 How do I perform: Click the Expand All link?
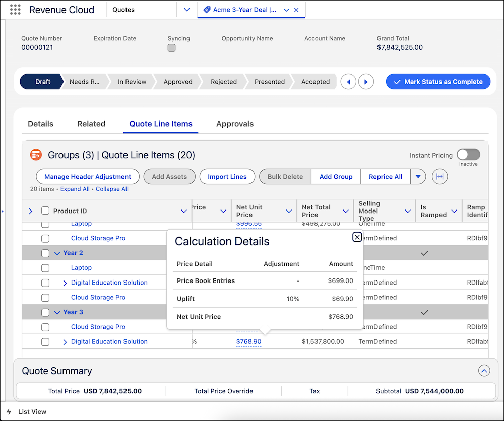pyautogui.click(x=75, y=189)
